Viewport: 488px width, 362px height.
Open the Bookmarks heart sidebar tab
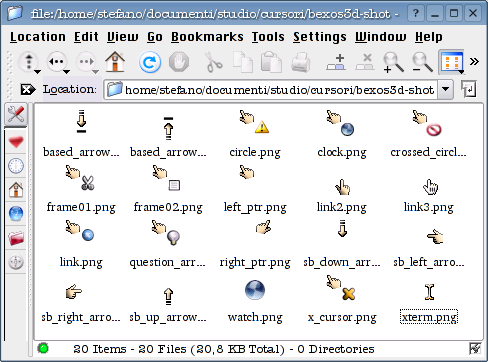[x=16, y=141]
